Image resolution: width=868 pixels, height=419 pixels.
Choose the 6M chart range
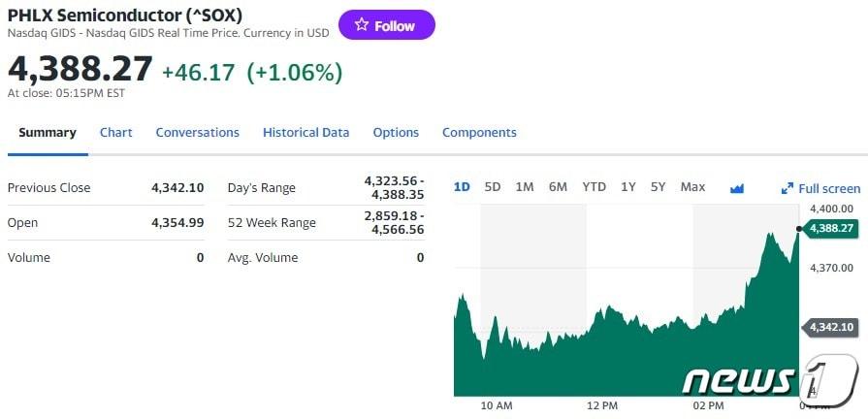[558, 186]
